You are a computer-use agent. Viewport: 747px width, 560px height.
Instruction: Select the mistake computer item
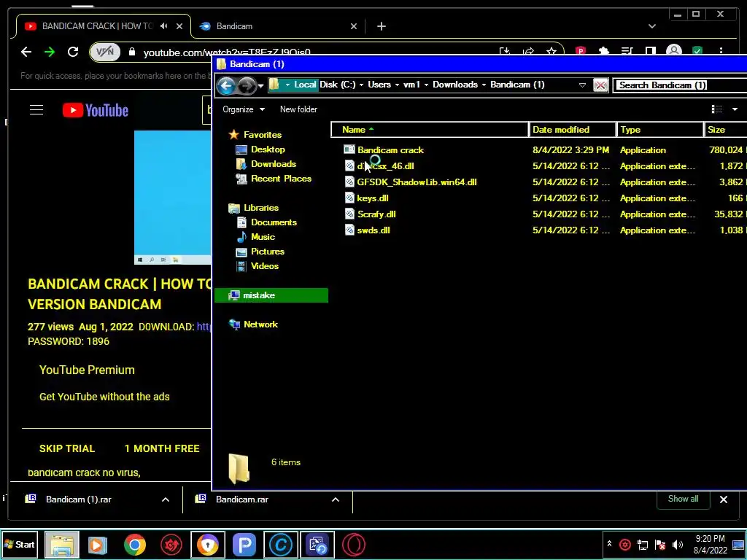(x=271, y=295)
